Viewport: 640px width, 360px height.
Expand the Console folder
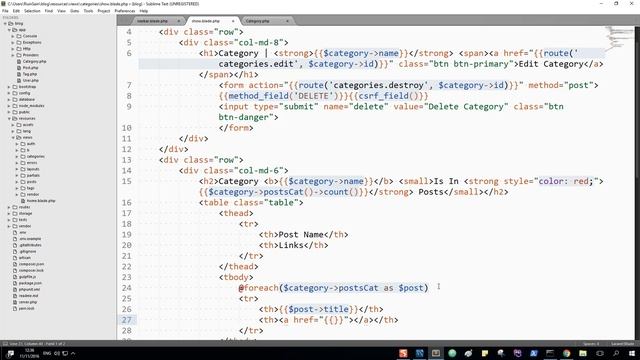click(13, 36)
